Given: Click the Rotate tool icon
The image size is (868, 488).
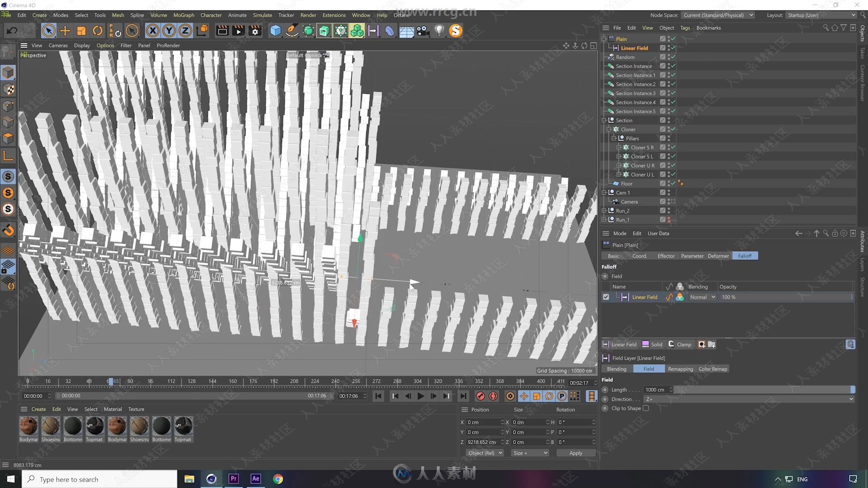Looking at the screenshot, I should pos(98,30).
